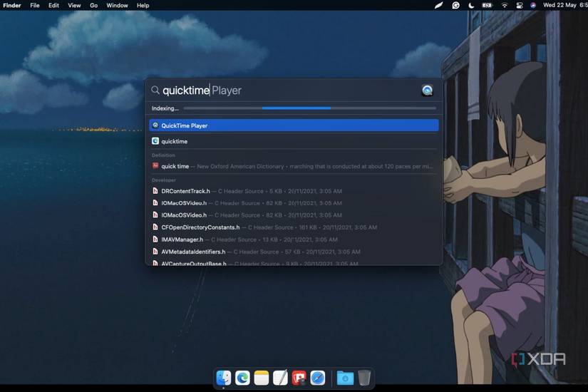
Task: Launch Photo Booth from the Dock
Action: (299, 378)
